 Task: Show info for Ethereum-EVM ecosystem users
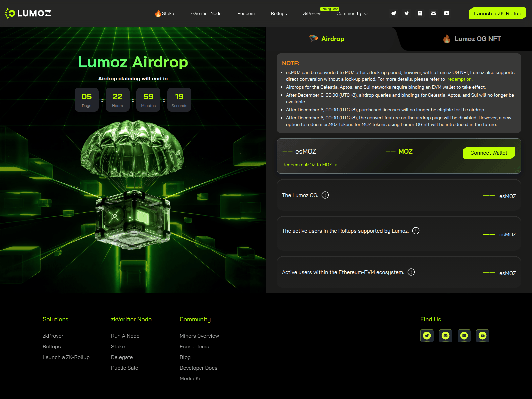(x=411, y=272)
